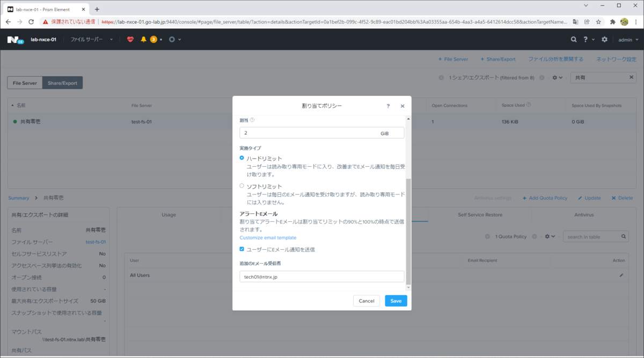
Task: Open the tasks progress circle in header
Action: (171, 39)
